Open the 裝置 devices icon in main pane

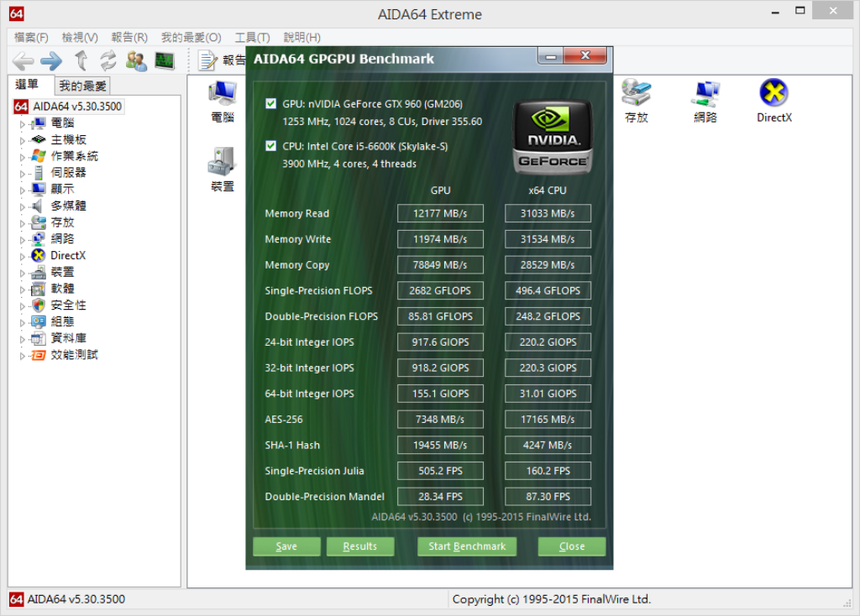point(222,170)
